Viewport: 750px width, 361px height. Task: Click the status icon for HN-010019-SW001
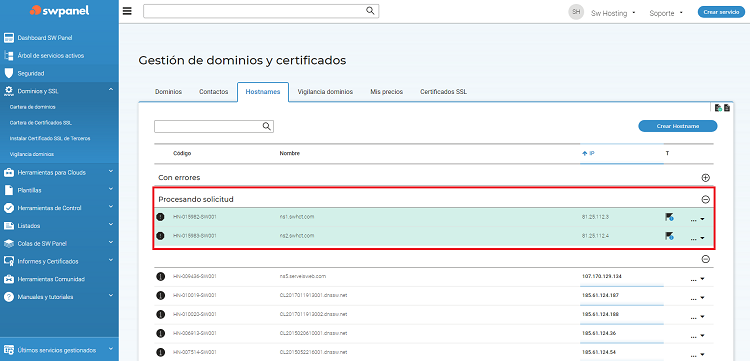click(x=160, y=295)
